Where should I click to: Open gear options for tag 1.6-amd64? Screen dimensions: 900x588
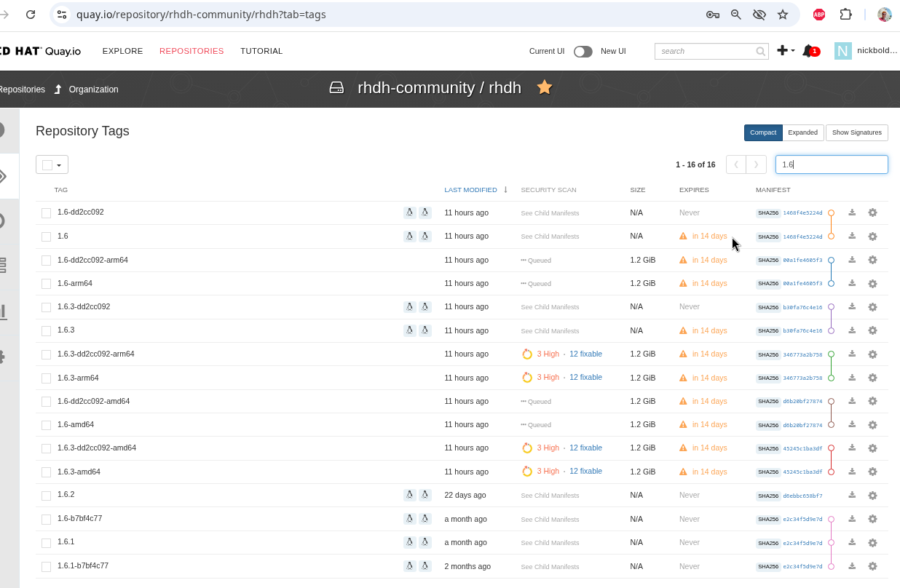tap(872, 424)
